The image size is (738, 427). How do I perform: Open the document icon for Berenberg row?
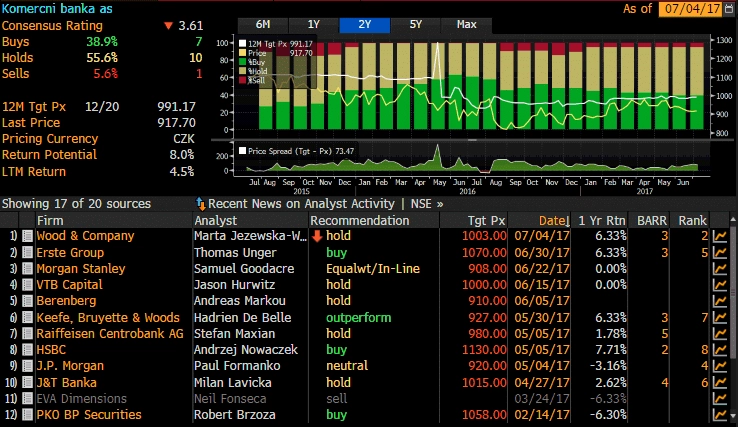coord(27,300)
